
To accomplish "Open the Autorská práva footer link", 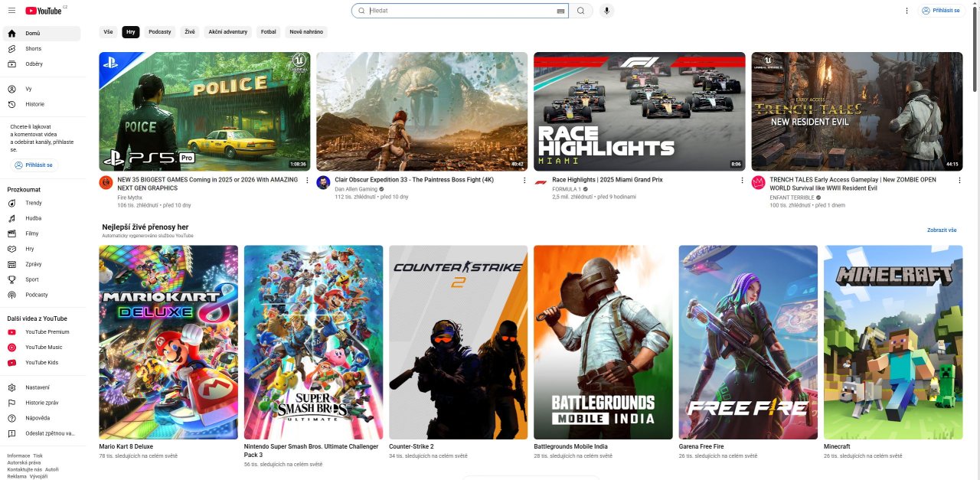I will [x=24, y=462].
